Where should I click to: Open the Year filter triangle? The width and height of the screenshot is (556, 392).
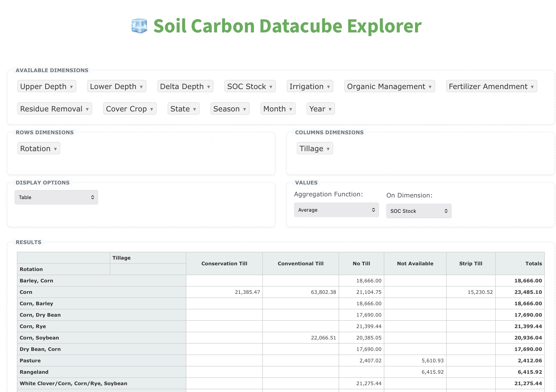coord(330,109)
